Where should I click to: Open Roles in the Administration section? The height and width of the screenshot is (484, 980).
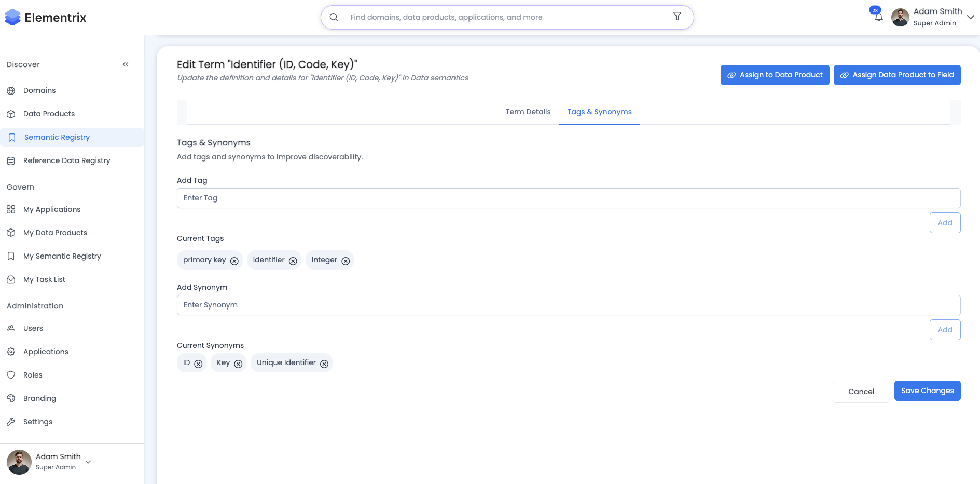click(33, 374)
